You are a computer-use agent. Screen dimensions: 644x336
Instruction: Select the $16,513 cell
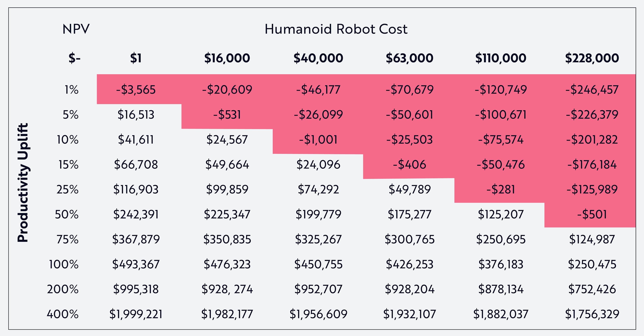point(136,115)
